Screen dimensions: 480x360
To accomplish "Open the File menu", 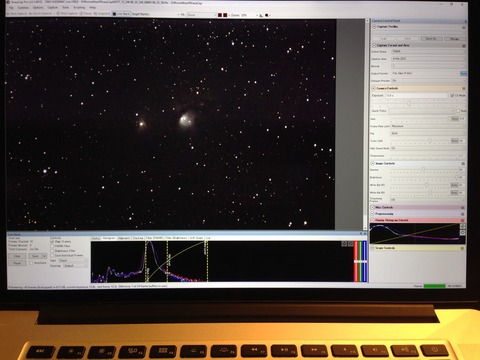I will tap(12, 7).
